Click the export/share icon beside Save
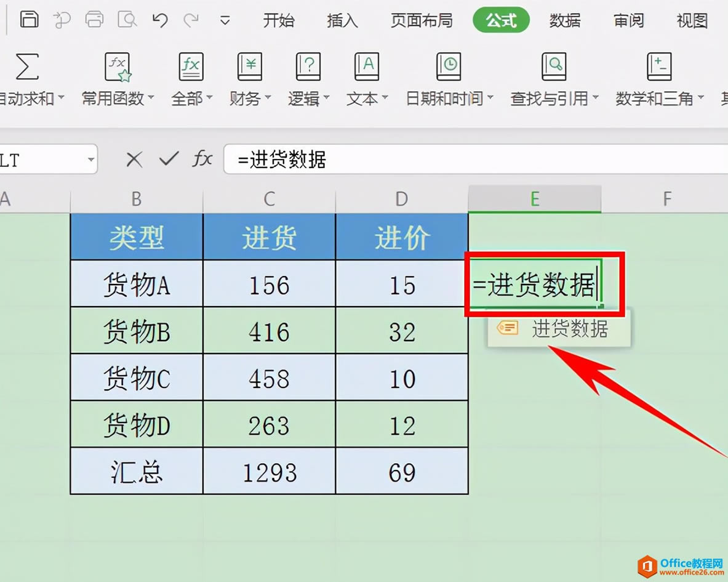Image resolution: width=728 pixels, height=582 pixels. (x=62, y=20)
